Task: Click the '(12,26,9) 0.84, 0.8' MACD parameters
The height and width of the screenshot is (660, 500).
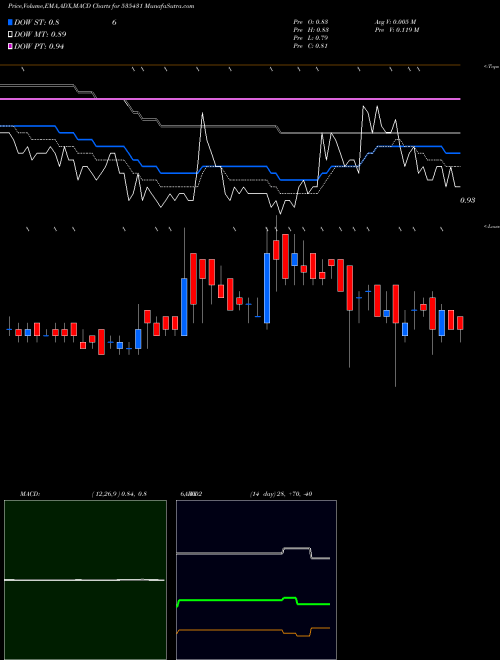Action: pyautogui.click(x=119, y=494)
